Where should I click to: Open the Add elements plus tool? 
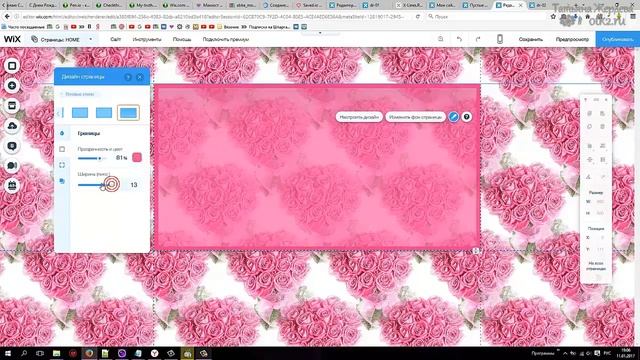(x=12, y=86)
